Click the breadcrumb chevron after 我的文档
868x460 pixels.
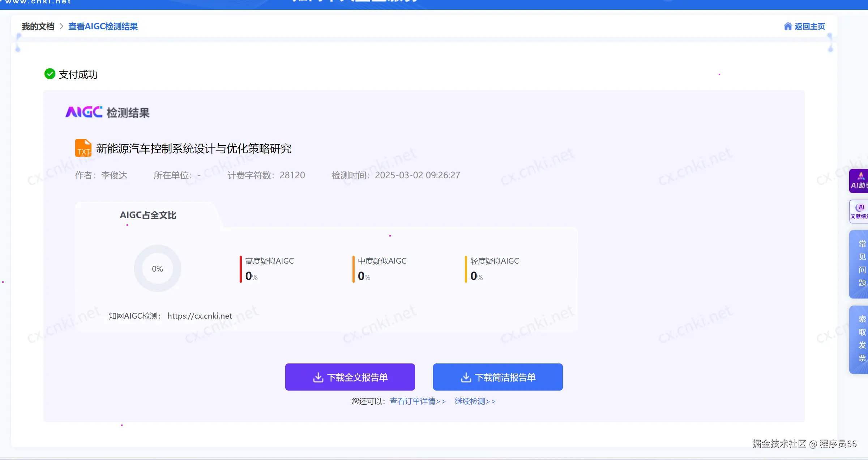[x=61, y=26]
